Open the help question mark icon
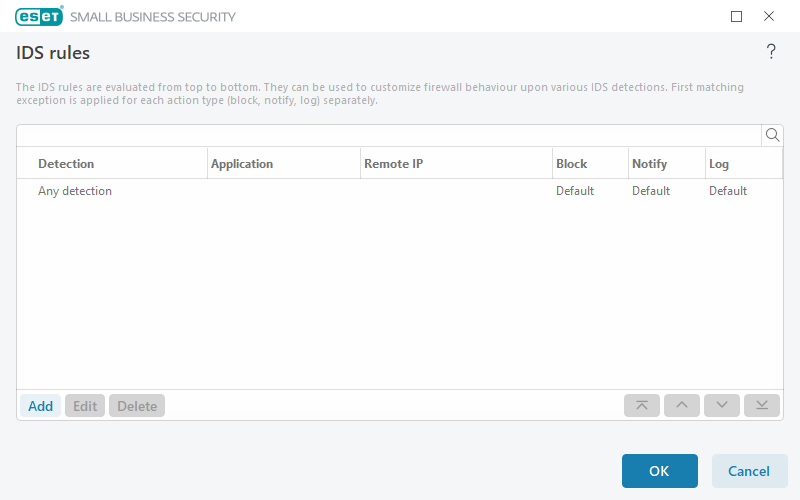Screen dimensions: 800x500 [770, 53]
